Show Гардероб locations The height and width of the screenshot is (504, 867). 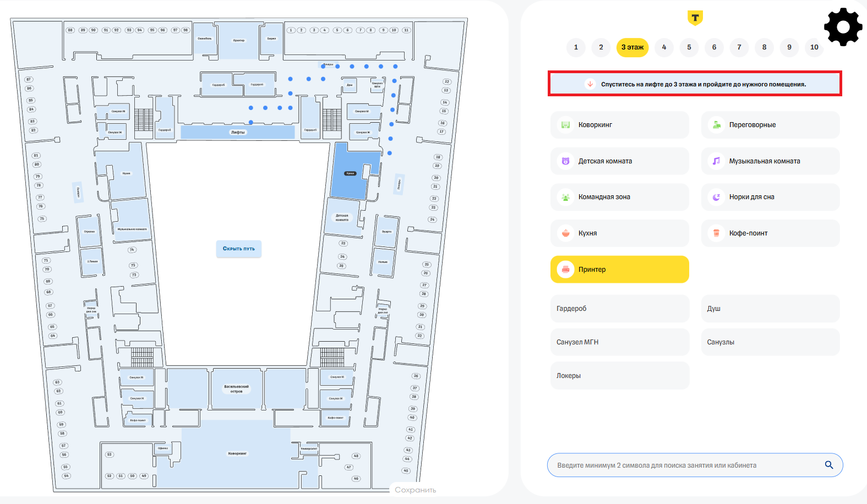(x=619, y=309)
